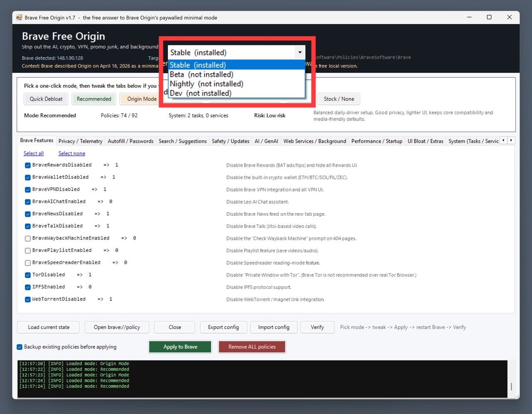This screenshot has width=532, height=414.
Task: Click the Close button beside Export config
Action: click(175, 328)
